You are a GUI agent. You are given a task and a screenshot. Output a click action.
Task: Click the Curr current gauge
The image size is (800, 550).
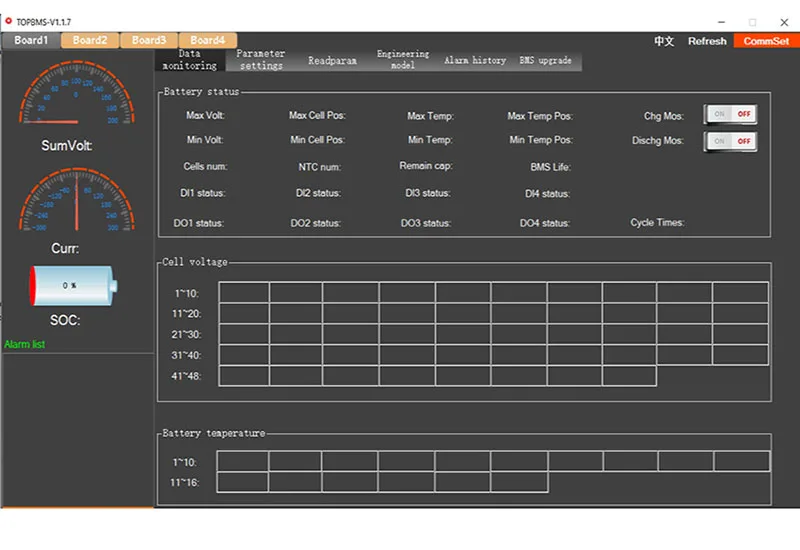77,202
